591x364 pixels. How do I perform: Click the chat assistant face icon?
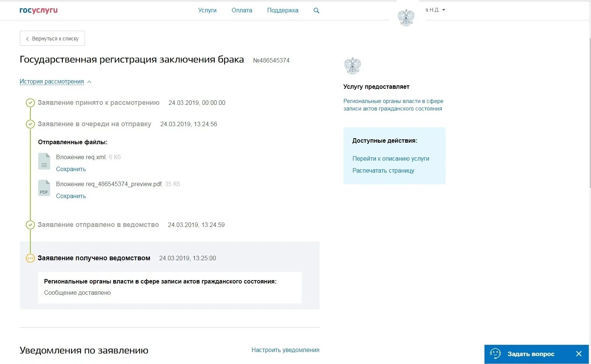[495, 354]
